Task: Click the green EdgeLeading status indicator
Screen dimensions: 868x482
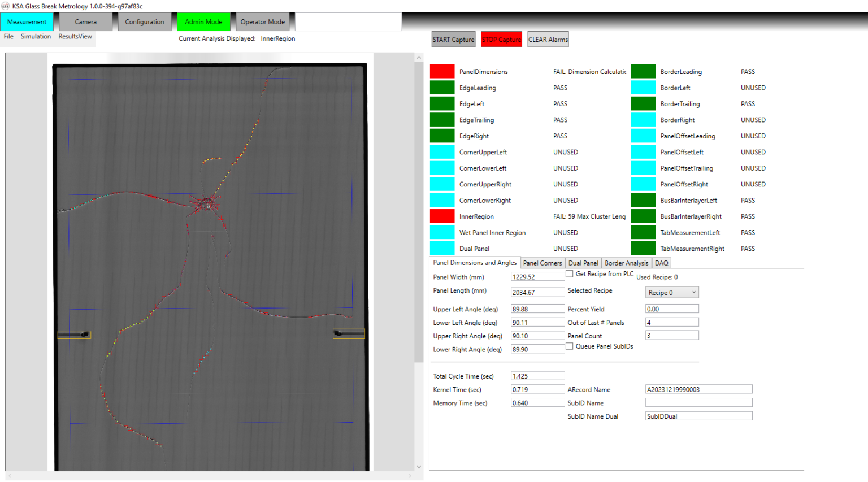Action: click(442, 88)
